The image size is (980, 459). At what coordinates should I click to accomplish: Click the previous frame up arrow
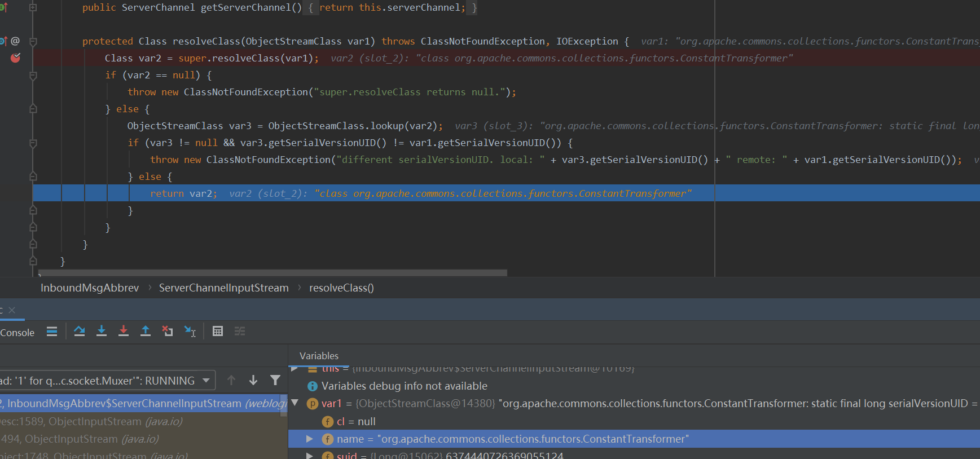(231, 381)
